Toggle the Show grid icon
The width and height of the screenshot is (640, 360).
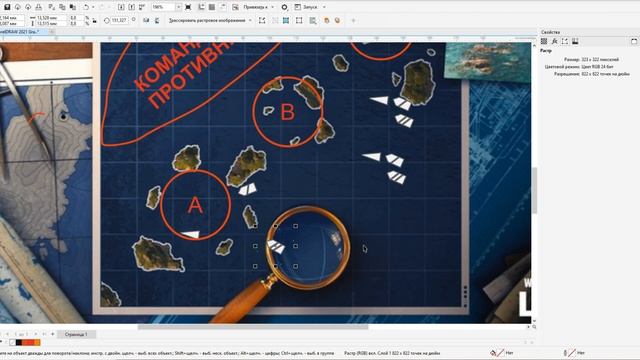coord(212,7)
